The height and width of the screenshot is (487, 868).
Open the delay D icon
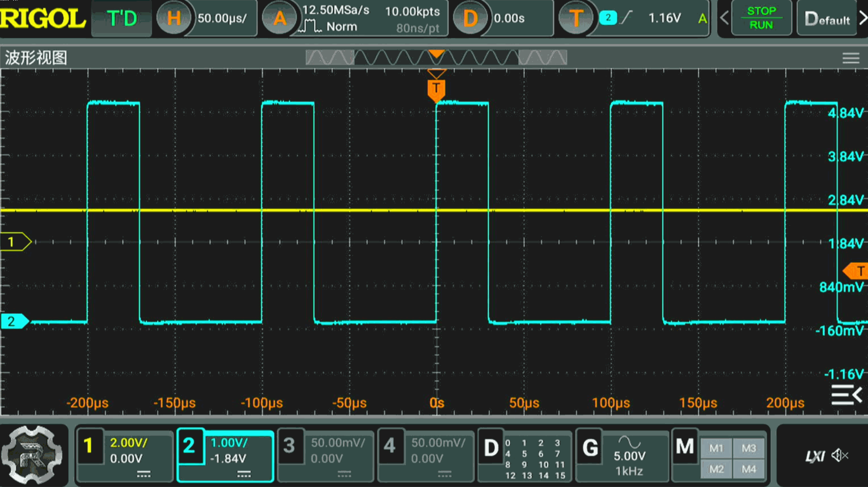click(x=471, y=19)
